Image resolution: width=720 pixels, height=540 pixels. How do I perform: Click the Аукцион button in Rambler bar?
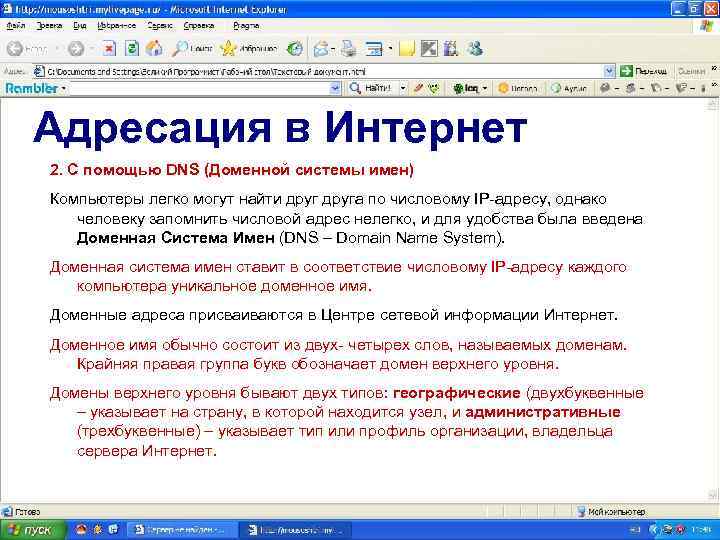pos(569,88)
